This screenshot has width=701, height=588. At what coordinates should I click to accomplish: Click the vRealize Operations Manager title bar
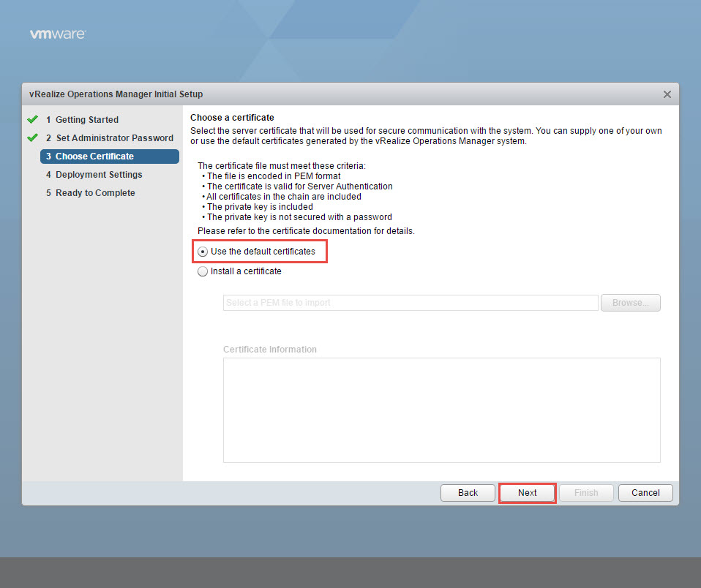click(293, 94)
